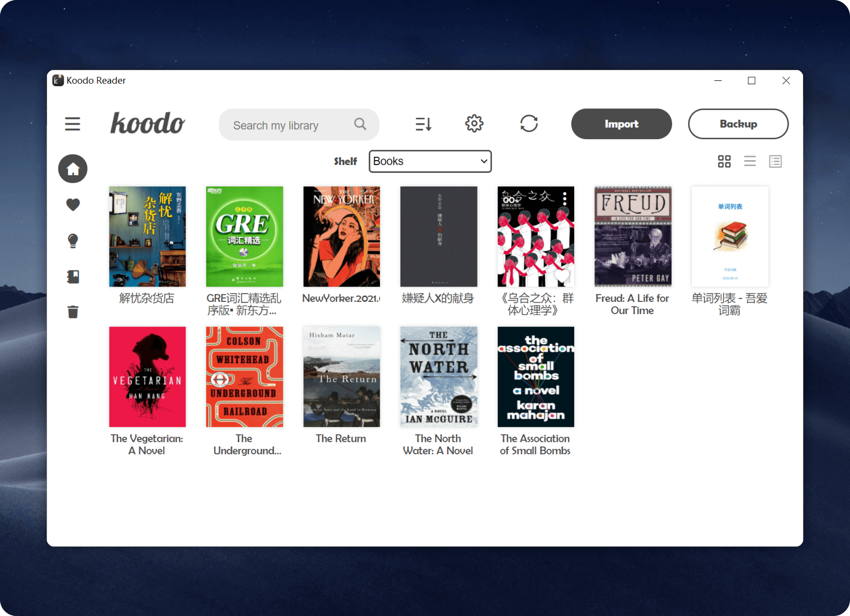Image resolution: width=850 pixels, height=616 pixels.
Task: Open the Books shelf dropdown
Action: 429,161
